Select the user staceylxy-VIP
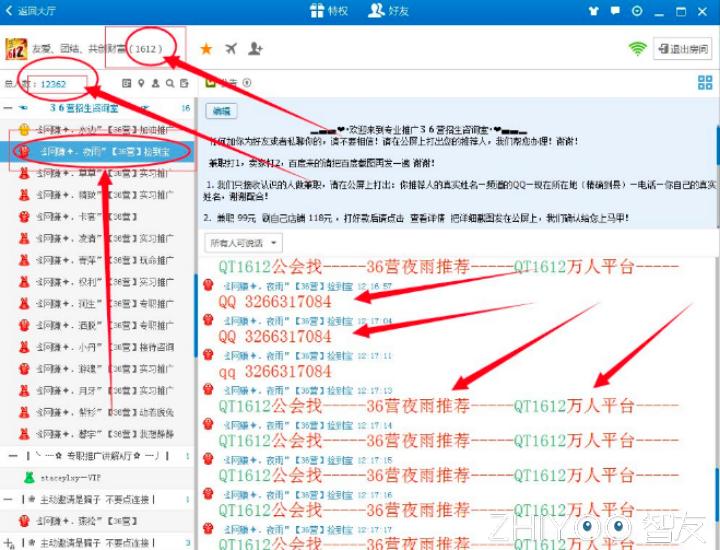 [x=97, y=477]
